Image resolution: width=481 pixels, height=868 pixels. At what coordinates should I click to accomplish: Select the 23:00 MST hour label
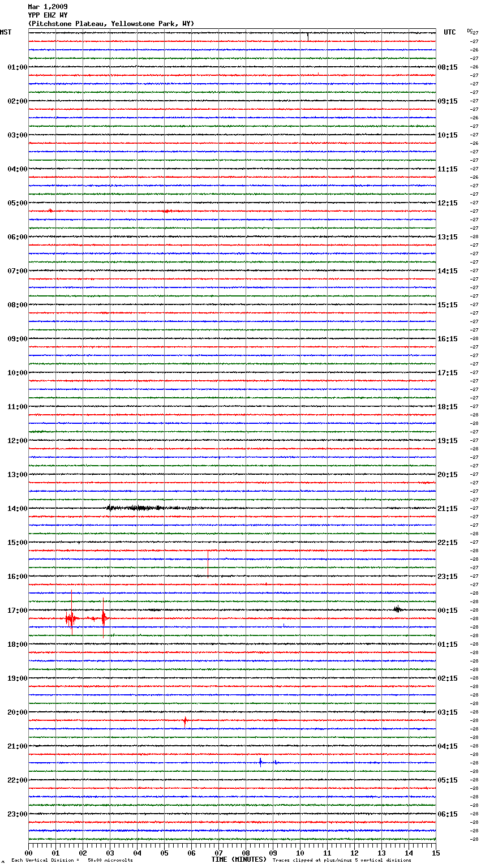(18, 814)
